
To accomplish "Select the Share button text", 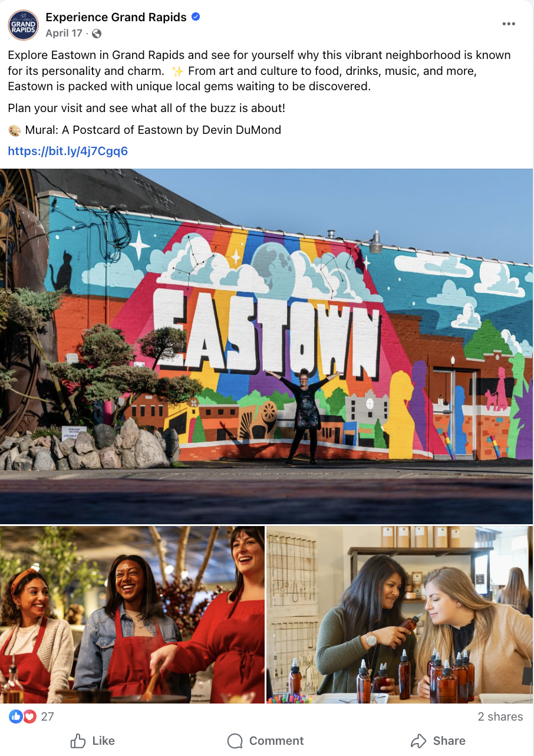I will tap(449, 741).
